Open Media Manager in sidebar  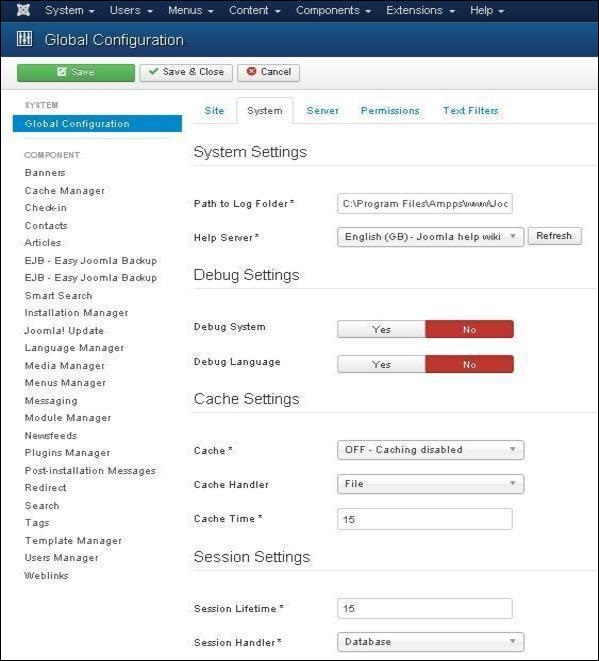tap(64, 365)
